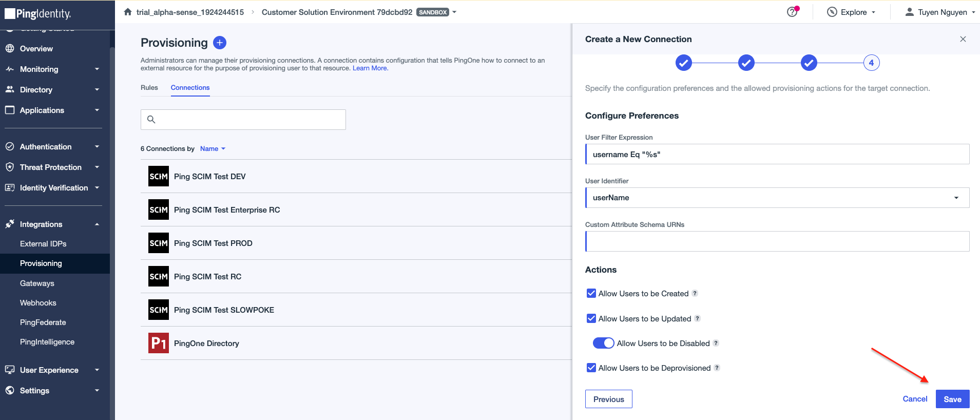Viewport: 980px width, 420px height.
Task: Click the Identity Verification card icon
Action: coord(10,187)
